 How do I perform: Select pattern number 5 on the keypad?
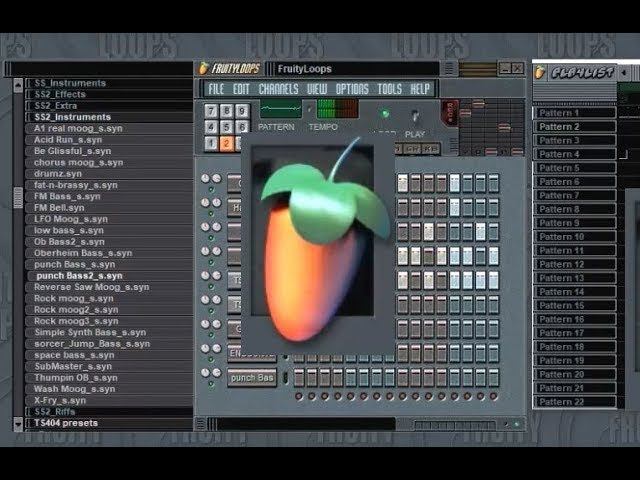[x=227, y=127]
